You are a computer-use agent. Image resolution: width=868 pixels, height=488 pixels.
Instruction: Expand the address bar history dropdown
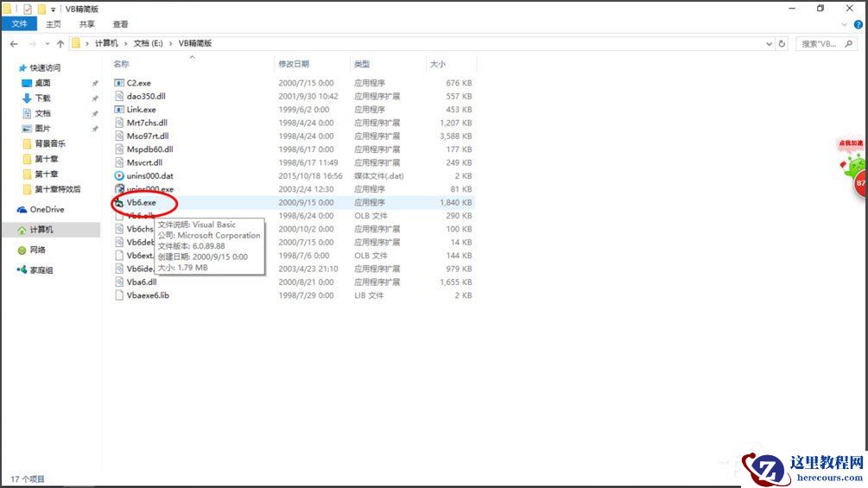tap(769, 44)
